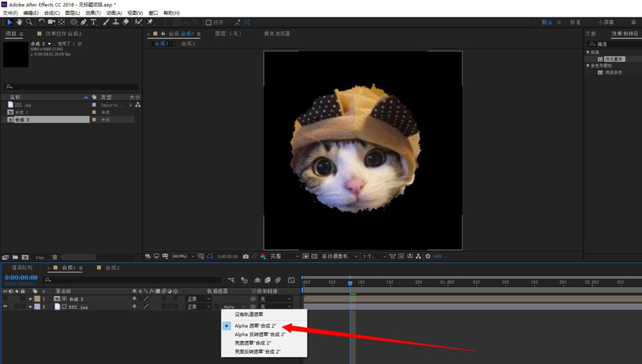Select the Hand tool in the toolbar
Screen dimensions: 642x364
(x=19, y=22)
